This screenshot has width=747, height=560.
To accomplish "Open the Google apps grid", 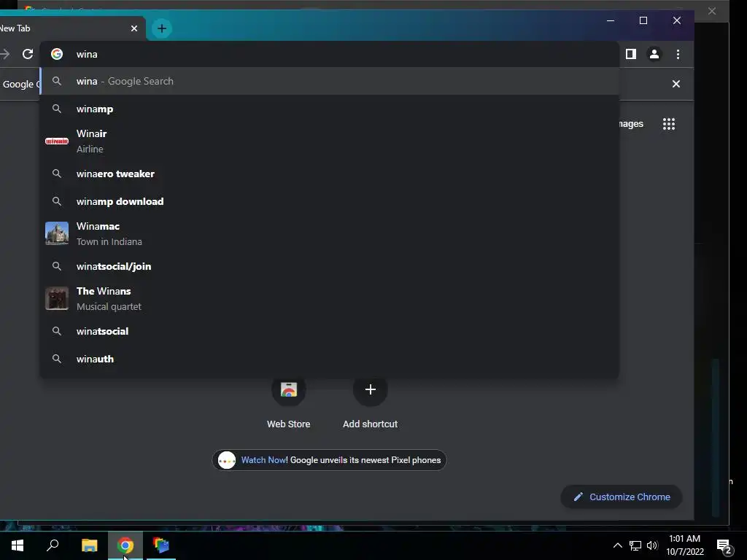I will coord(669,124).
